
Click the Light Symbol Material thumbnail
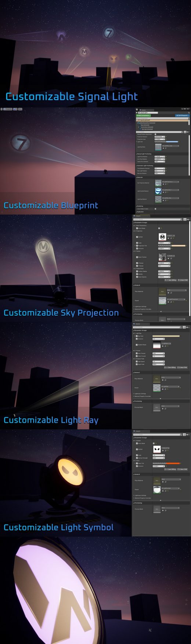click(158, 191)
